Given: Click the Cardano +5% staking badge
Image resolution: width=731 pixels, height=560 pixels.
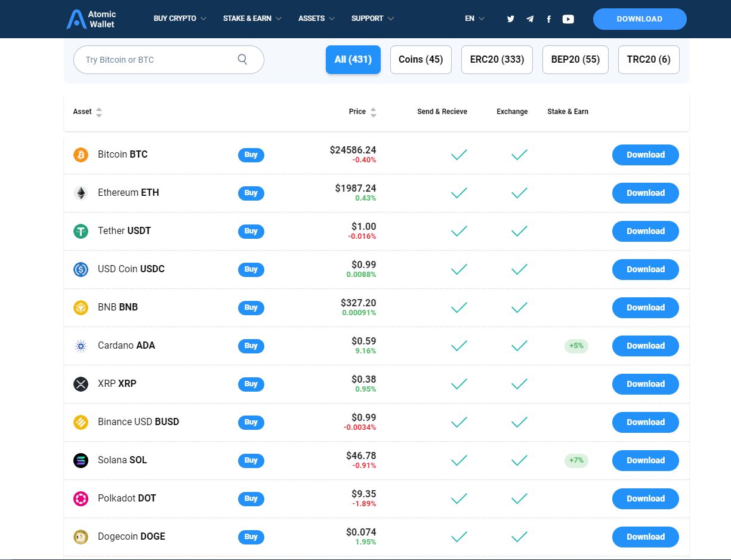Looking at the screenshot, I should pos(576,346).
